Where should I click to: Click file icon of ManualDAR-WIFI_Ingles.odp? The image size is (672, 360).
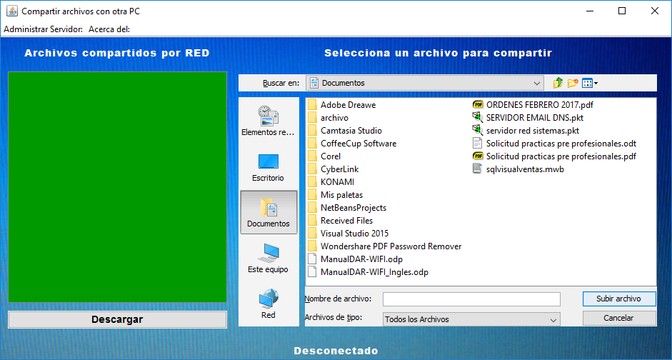(312, 272)
